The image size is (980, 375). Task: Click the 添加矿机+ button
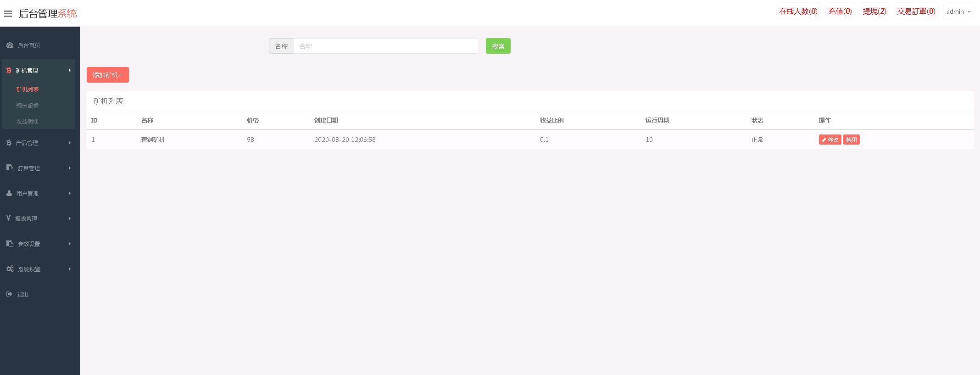pos(108,75)
